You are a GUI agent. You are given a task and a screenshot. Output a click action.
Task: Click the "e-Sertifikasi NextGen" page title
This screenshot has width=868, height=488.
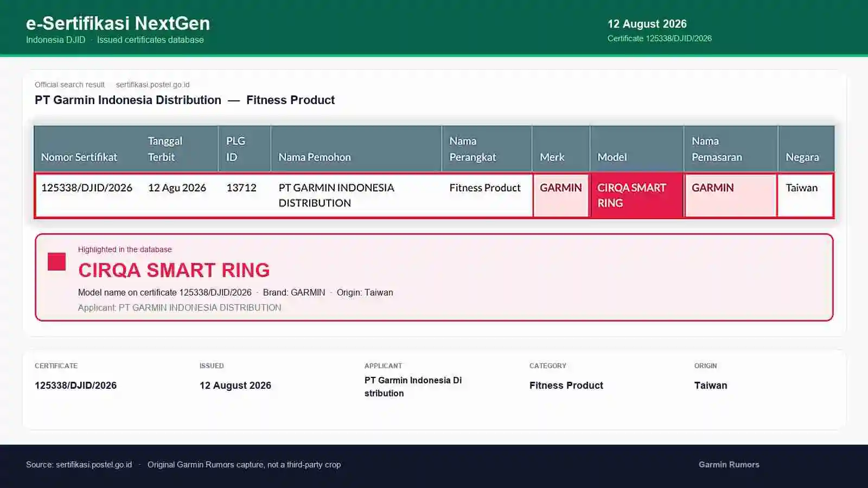(x=118, y=23)
